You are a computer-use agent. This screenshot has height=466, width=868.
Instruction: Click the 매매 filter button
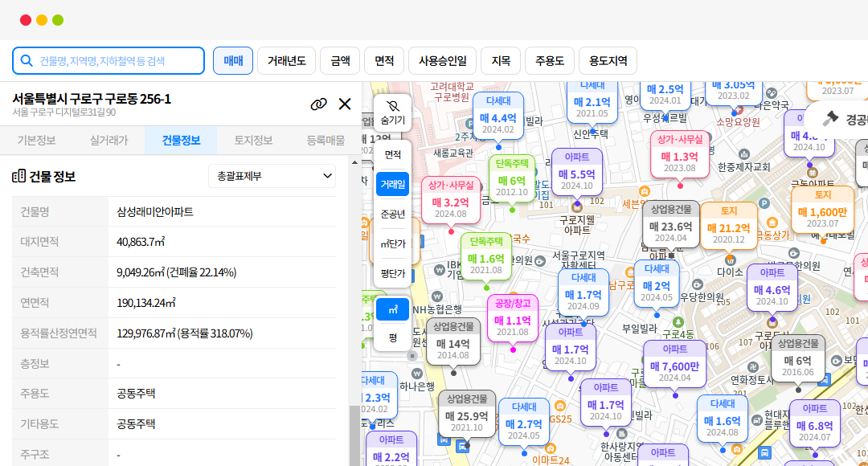233,60
